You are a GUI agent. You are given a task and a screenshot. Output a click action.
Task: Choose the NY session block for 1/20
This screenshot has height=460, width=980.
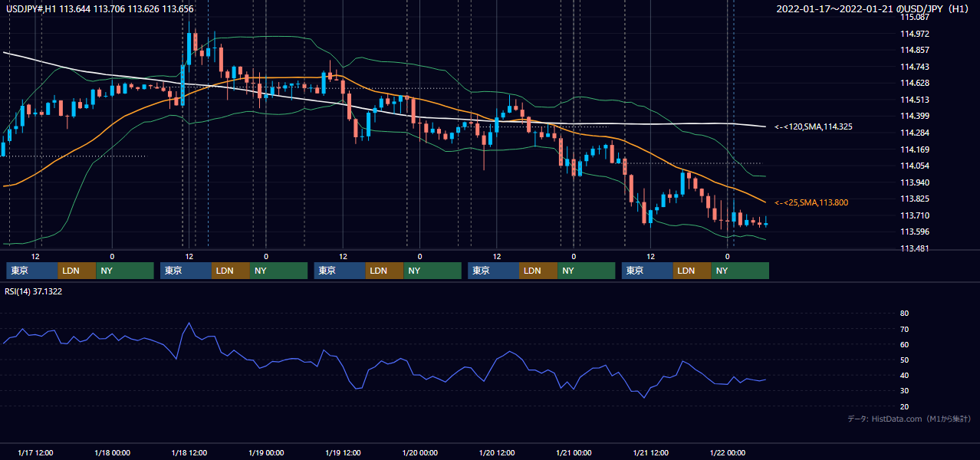point(587,271)
